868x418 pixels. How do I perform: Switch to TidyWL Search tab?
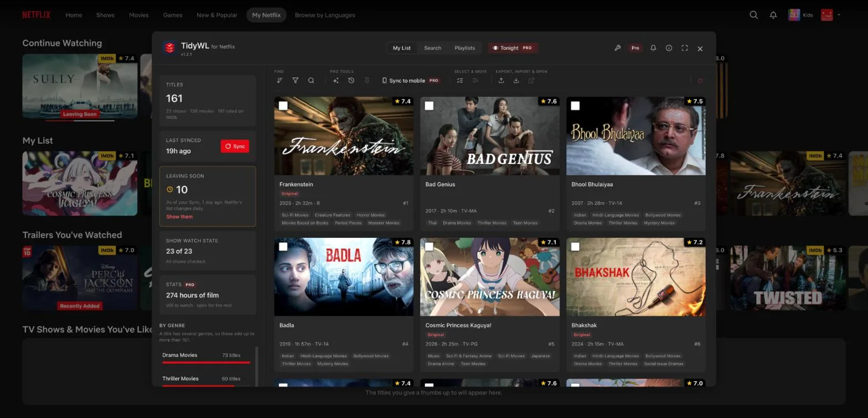tap(432, 48)
